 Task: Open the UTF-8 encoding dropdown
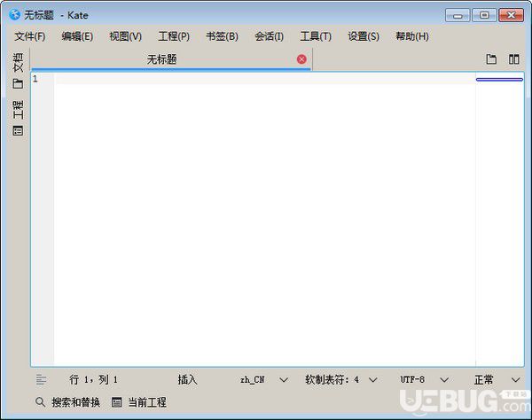click(424, 379)
